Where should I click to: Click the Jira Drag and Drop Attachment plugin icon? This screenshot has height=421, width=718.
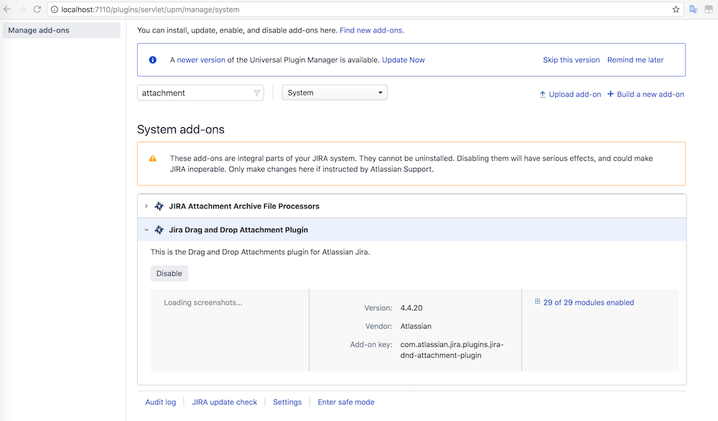click(x=159, y=230)
